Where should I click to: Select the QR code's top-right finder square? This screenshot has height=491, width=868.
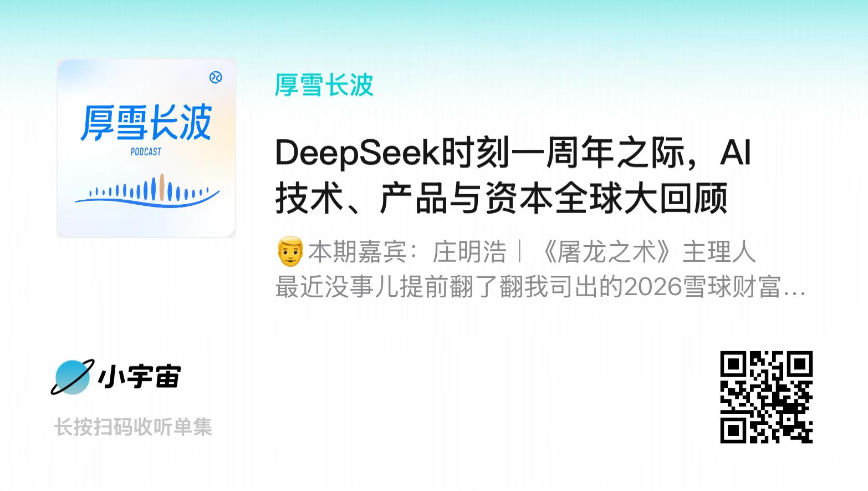799,365
